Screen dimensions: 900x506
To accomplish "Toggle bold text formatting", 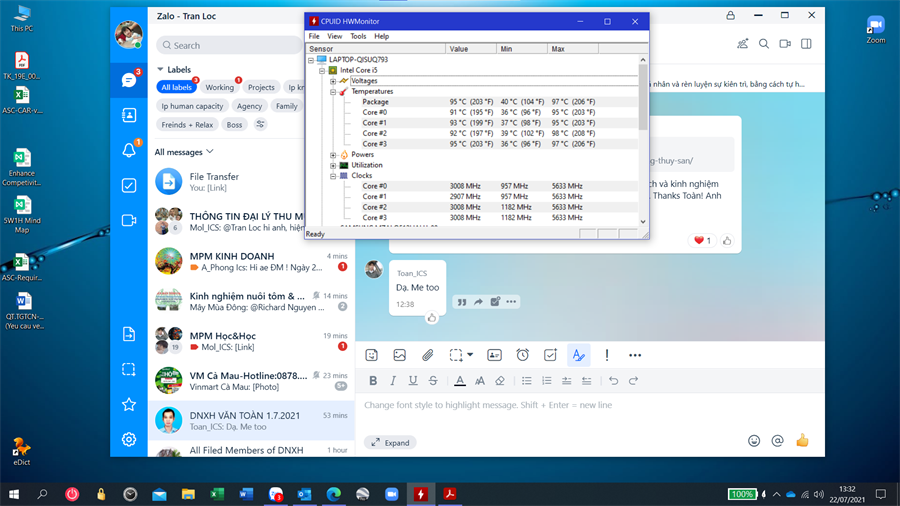I will [x=373, y=381].
